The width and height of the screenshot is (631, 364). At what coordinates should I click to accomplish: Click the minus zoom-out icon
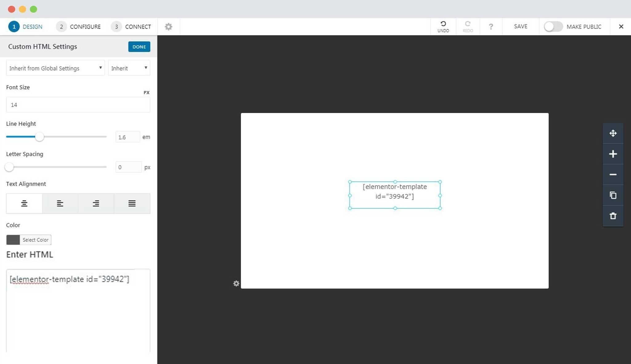tap(613, 174)
